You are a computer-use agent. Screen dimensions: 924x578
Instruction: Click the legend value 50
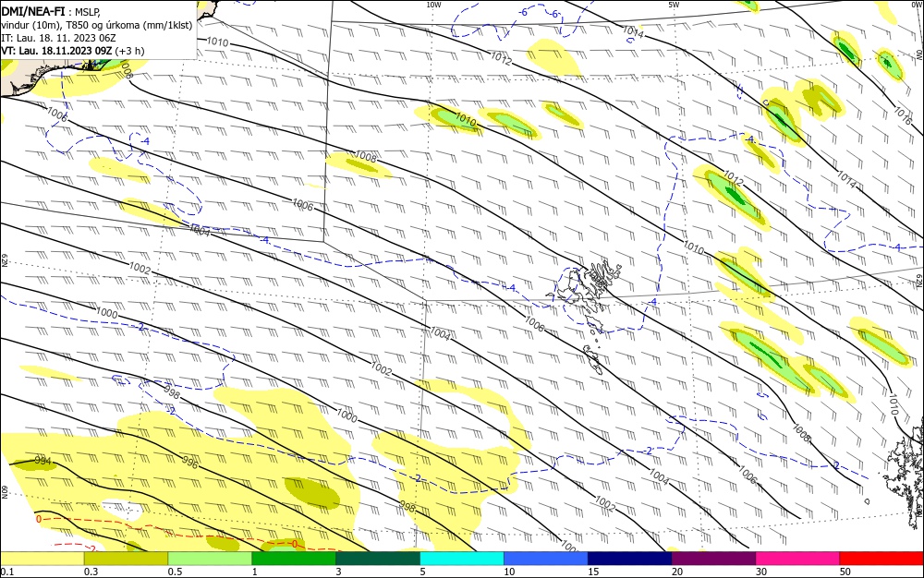845,572
